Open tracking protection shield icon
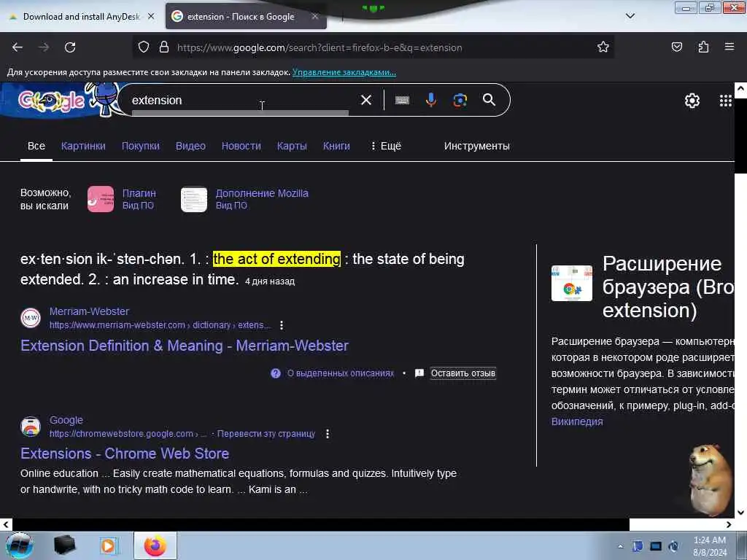 click(144, 47)
